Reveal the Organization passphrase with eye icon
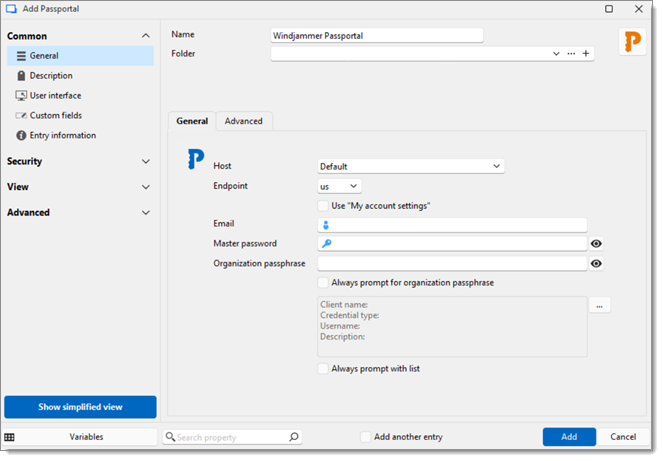This screenshot has width=663, height=461. tap(596, 263)
